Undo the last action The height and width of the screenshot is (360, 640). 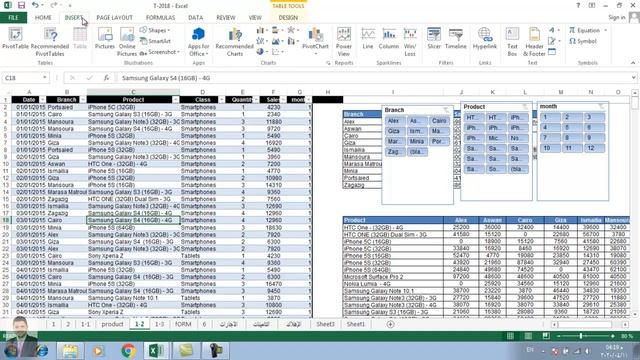click(x=36, y=5)
